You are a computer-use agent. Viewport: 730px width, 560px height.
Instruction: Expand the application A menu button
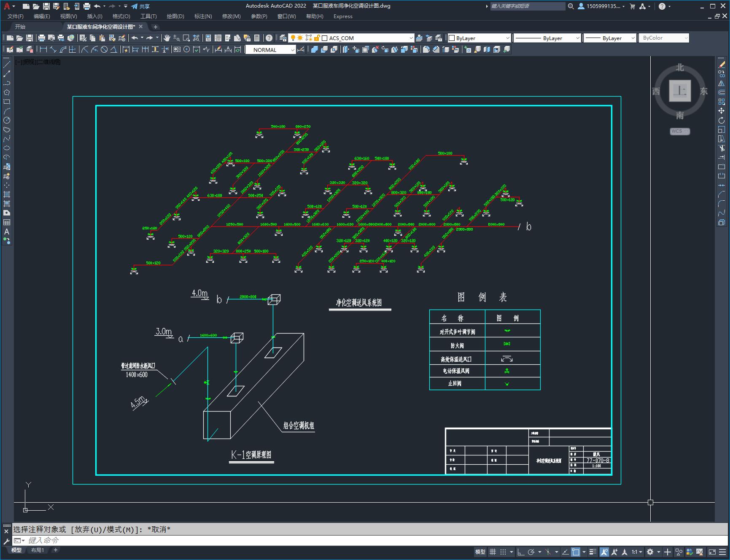pos(9,6)
